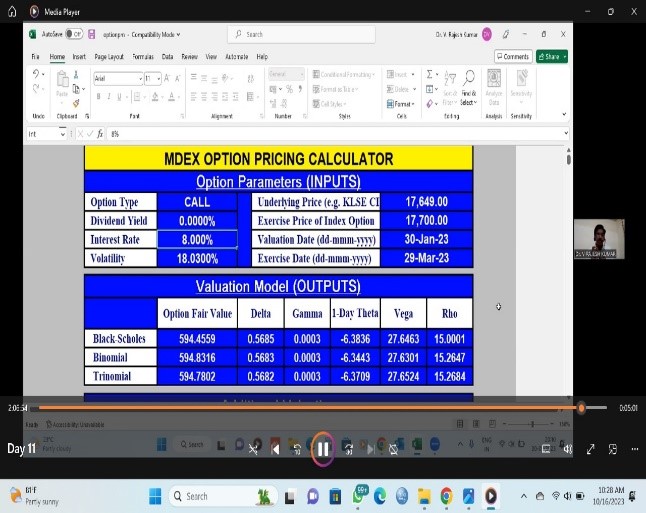Click the Undo icon
Image resolution: width=646 pixels, height=513 pixels.
pyautogui.click(x=36, y=74)
